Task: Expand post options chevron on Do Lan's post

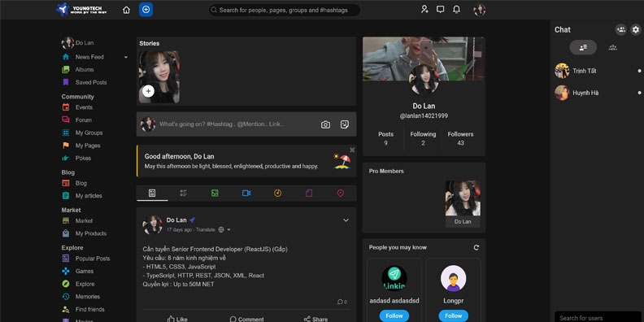Action: 346,220
